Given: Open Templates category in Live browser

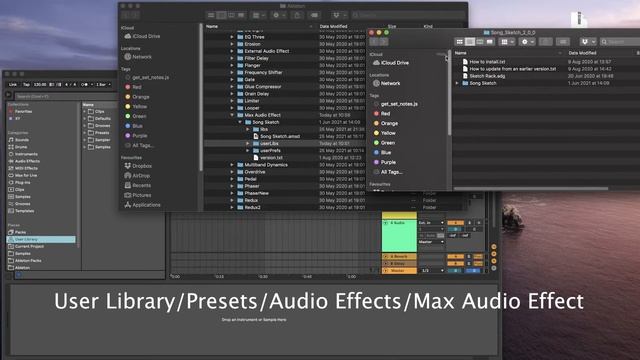Looking at the screenshot, I should [x=21, y=211].
